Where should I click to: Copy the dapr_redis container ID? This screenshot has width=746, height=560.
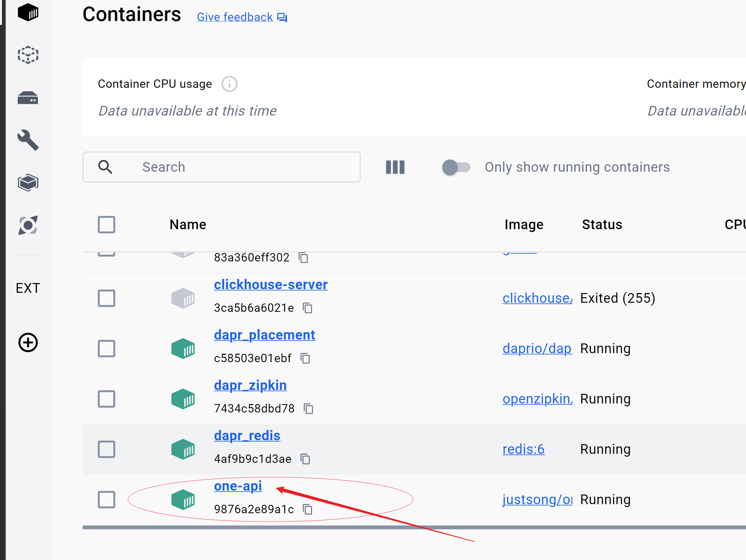click(x=305, y=459)
